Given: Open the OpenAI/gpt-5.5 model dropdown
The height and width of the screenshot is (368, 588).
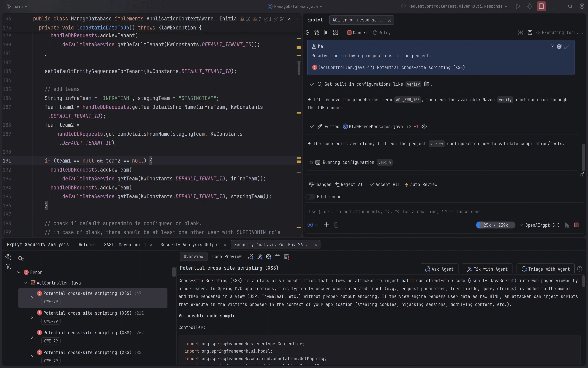Looking at the screenshot, I should (540, 225).
